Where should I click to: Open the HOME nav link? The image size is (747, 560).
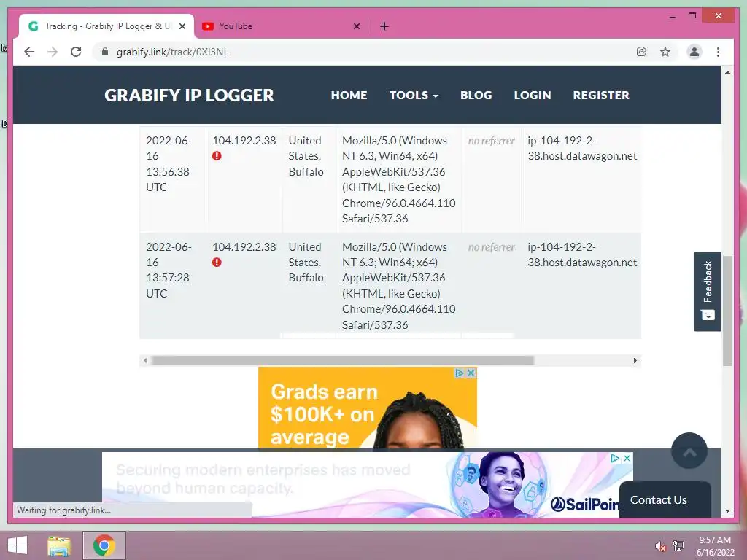(x=349, y=96)
